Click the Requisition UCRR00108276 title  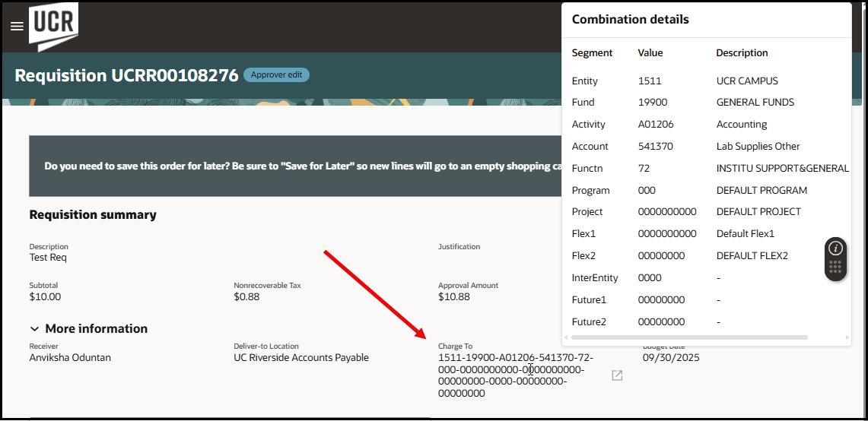pyautogui.click(x=126, y=75)
